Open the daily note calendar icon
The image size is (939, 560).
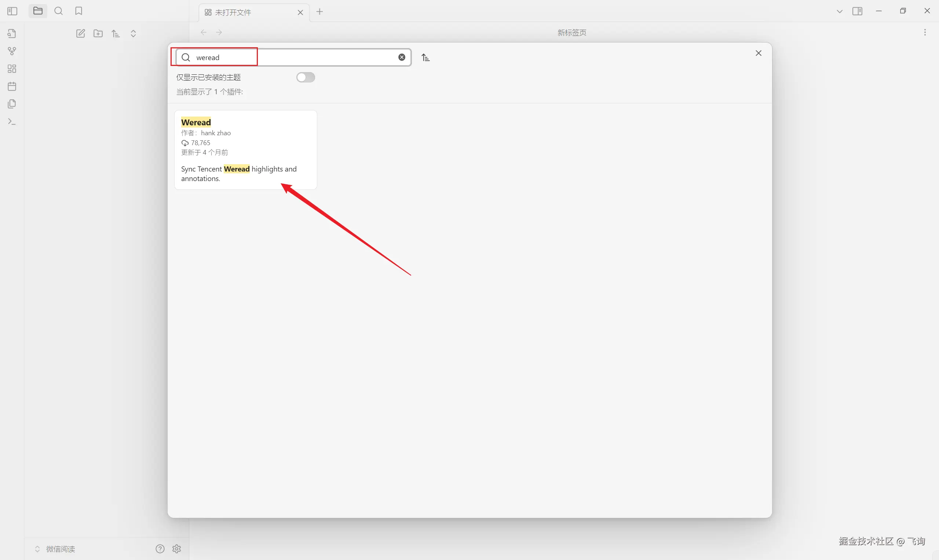tap(12, 86)
